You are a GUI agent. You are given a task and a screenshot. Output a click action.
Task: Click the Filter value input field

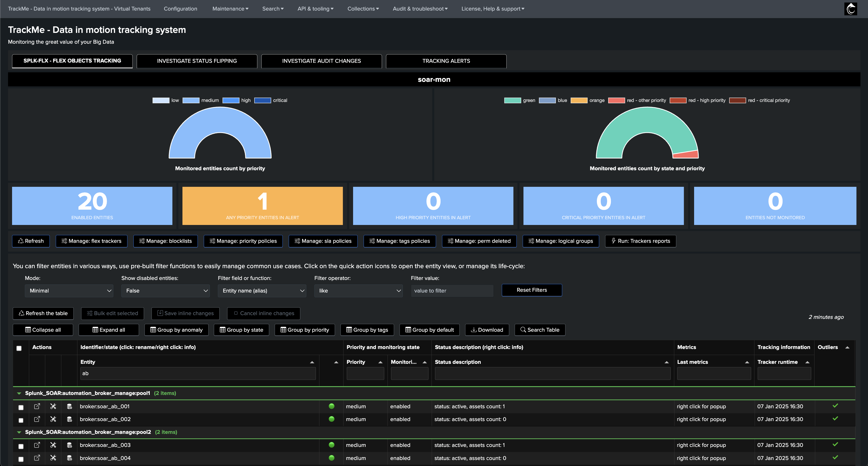452,290
